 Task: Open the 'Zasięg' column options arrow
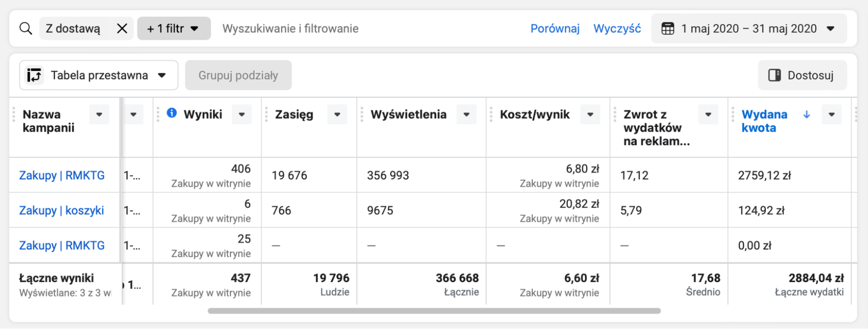(x=337, y=115)
